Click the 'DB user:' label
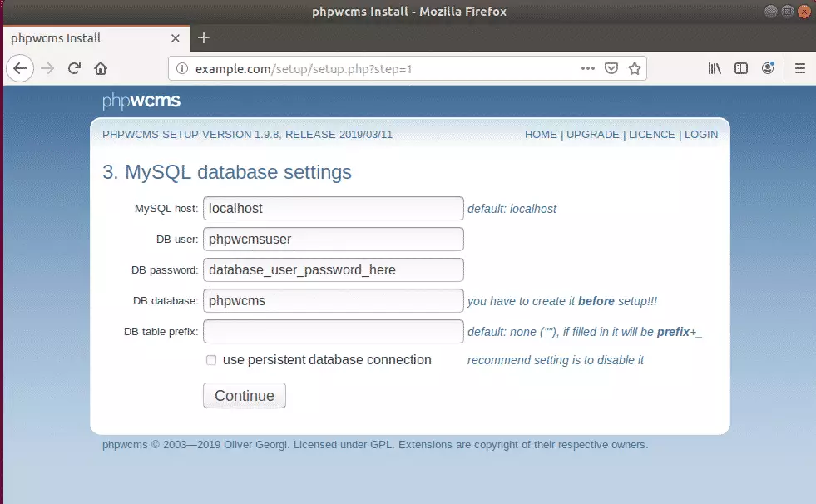The image size is (816, 504). pyautogui.click(x=177, y=240)
